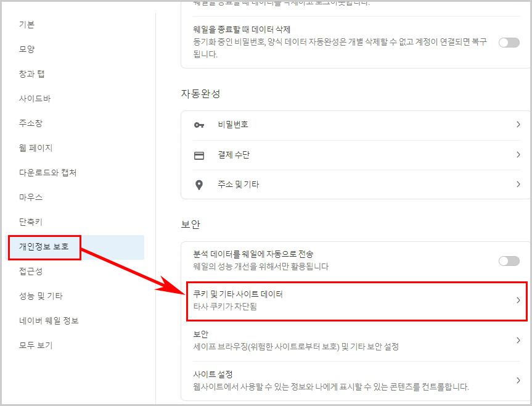Select 마우스 in the sidebar
The width and height of the screenshot is (532, 406).
(31, 197)
